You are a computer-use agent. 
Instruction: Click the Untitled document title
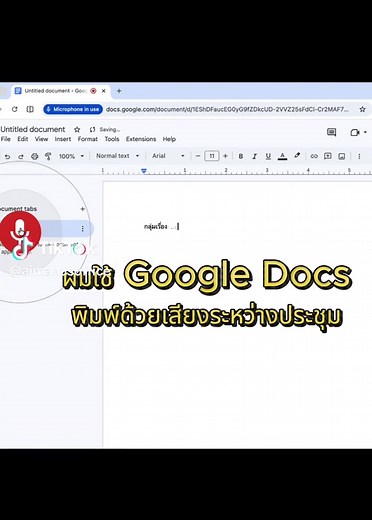point(33,129)
